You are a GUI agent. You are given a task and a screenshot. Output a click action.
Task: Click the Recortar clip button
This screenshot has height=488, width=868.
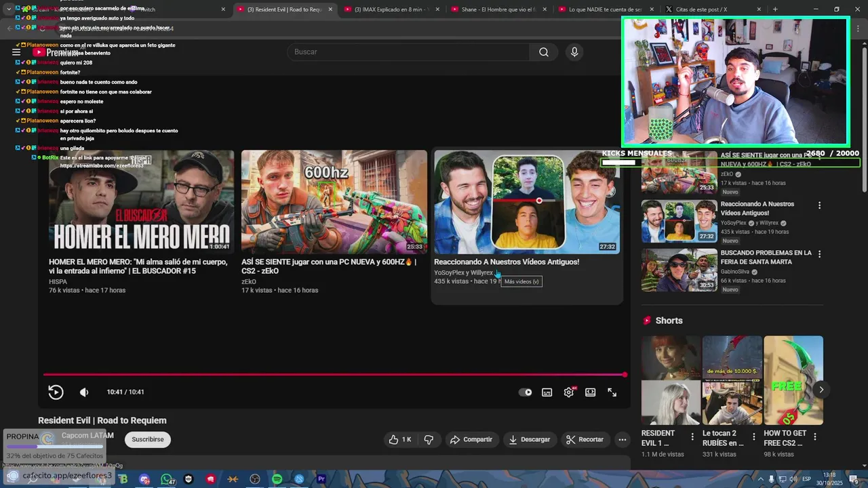[x=585, y=439]
